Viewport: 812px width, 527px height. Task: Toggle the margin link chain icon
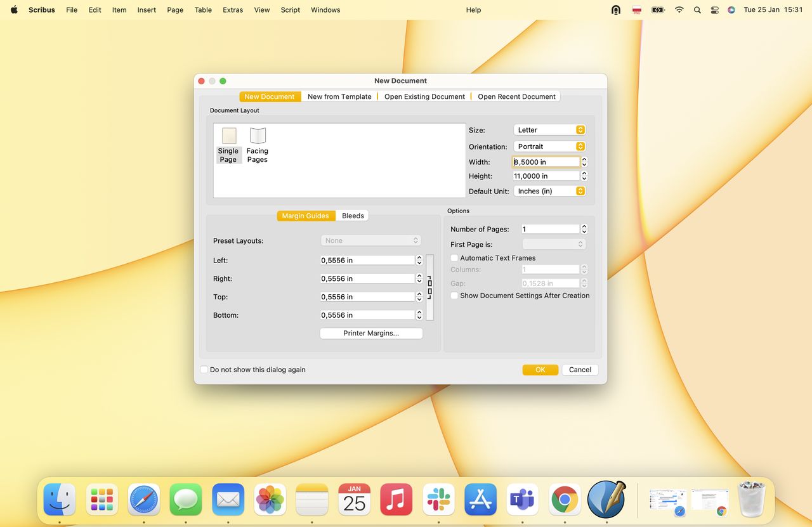coord(429,287)
